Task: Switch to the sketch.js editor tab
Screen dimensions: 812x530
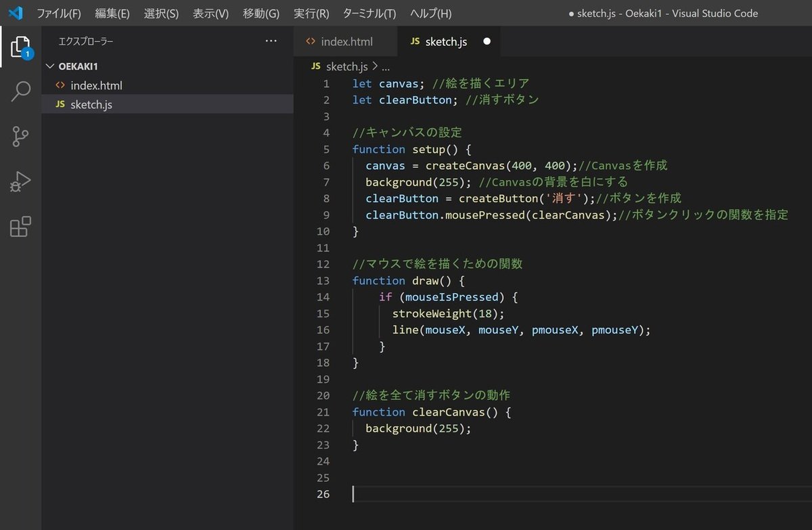Action: (449, 42)
